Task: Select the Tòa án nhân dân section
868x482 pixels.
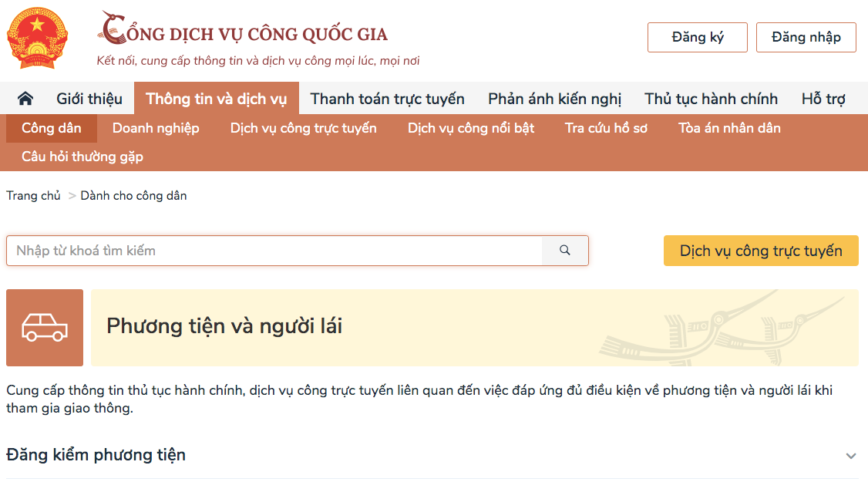Action: 728,128
